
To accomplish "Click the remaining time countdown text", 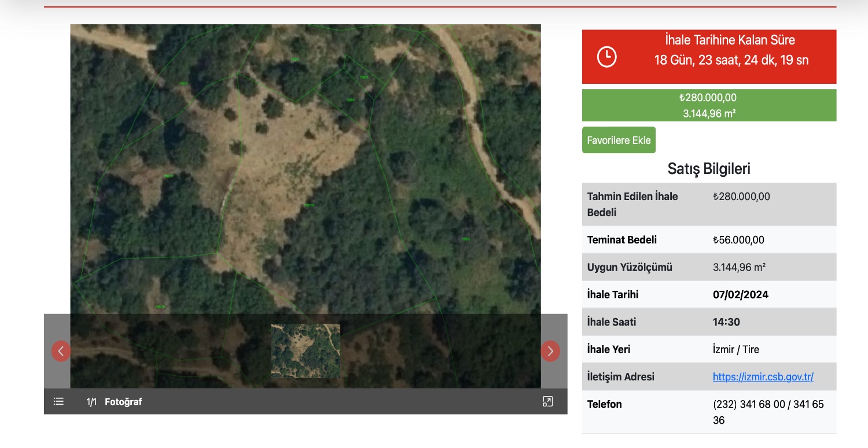I will pyautogui.click(x=731, y=60).
